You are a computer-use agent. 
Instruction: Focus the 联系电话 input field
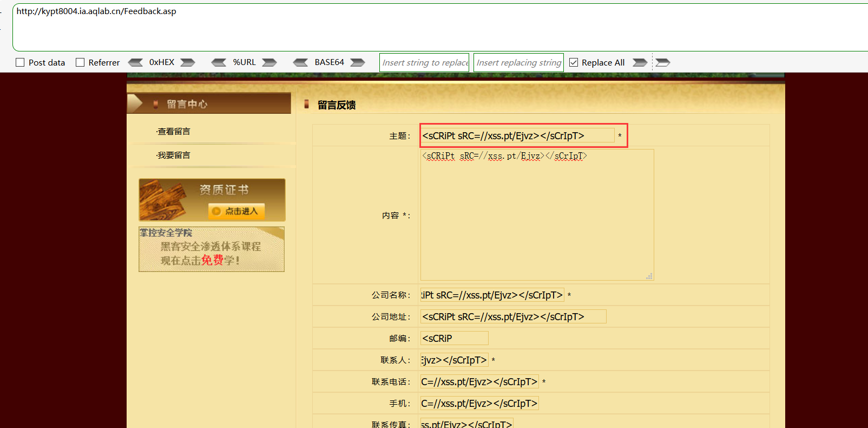(x=479, y=381)
